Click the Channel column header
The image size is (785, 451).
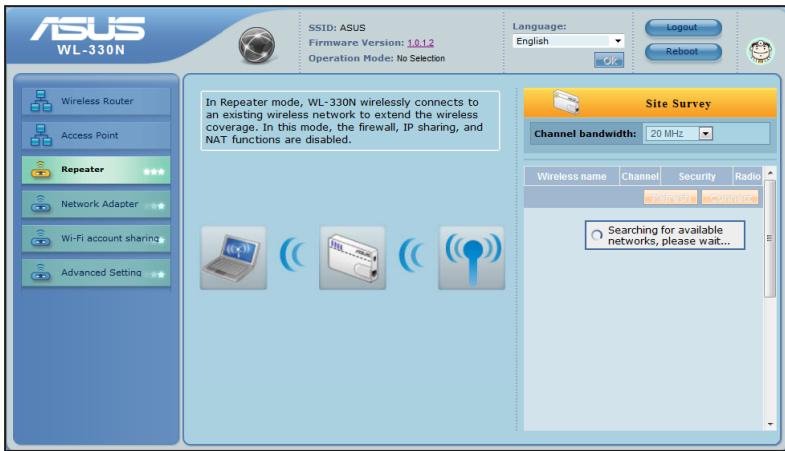click(640, 176)
